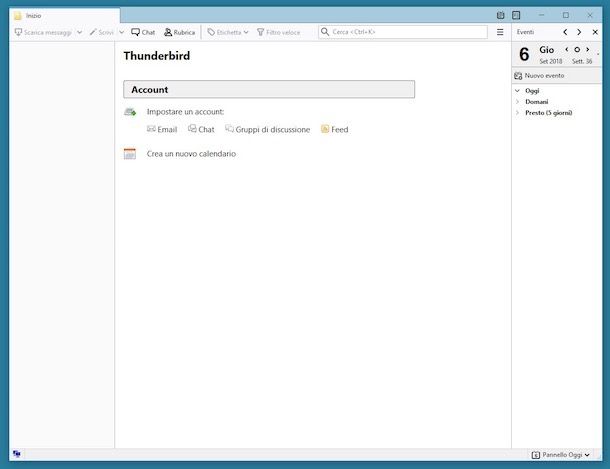The width and height of the screenshot is (610, 469).
Task: Set up a Chat account link
Action: 201,130
